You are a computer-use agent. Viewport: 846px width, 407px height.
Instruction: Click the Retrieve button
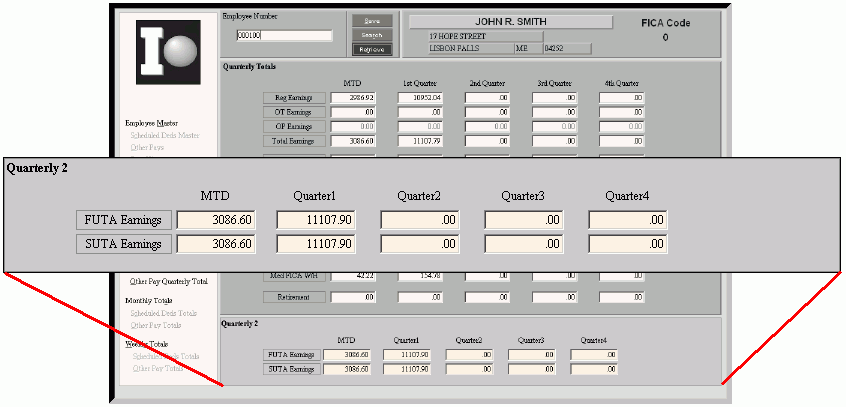tap(371, 49)
